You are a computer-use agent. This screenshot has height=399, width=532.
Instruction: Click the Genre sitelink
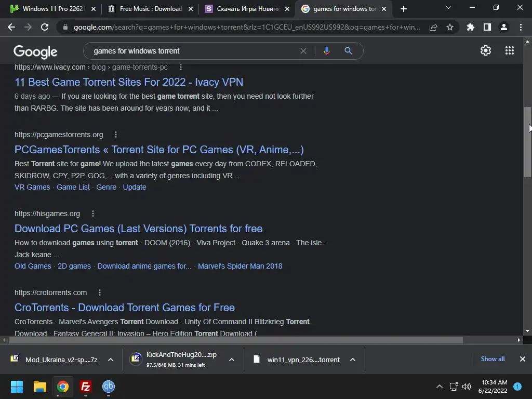(106, 187)
